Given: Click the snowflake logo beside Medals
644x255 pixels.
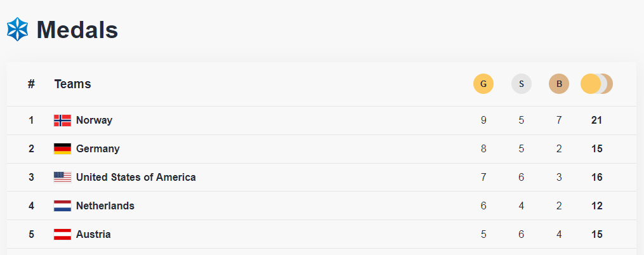Looking at the screenshot, I should [x=17, y=29].
